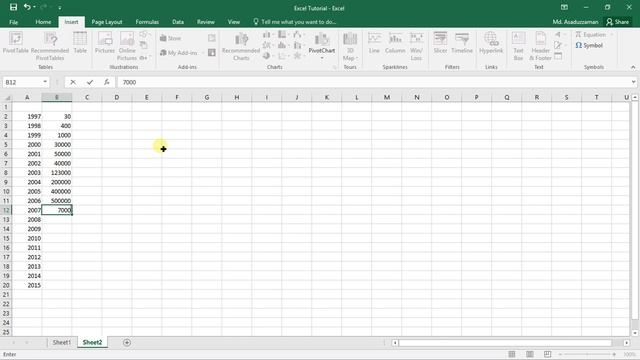Insert a Slicer filter
640x360 pixels.
pyautogui.click(x=440, y=43)
